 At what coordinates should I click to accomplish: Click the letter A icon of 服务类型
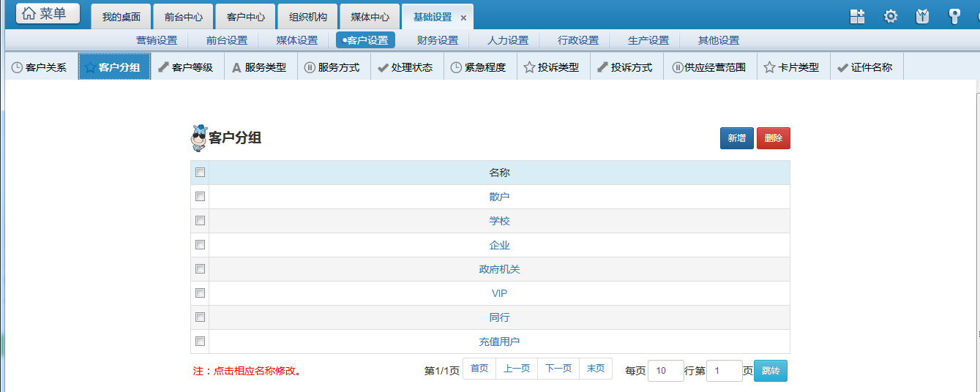click(x=236, y=67)
